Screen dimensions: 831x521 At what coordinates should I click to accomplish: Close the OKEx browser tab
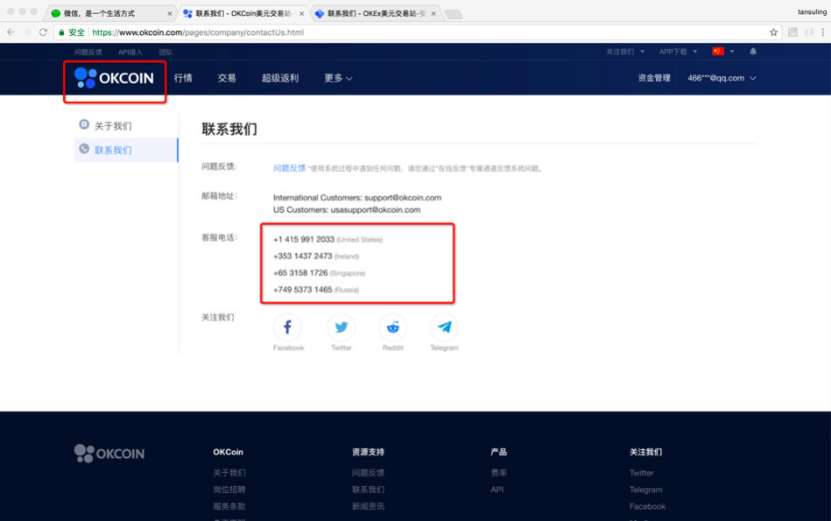point(434,14)
